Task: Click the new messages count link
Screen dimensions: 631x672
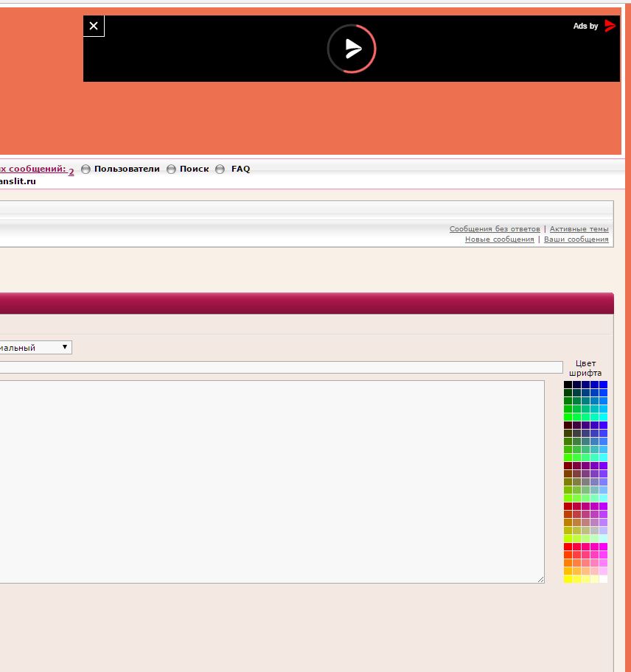Action: (x=71, y=172)
